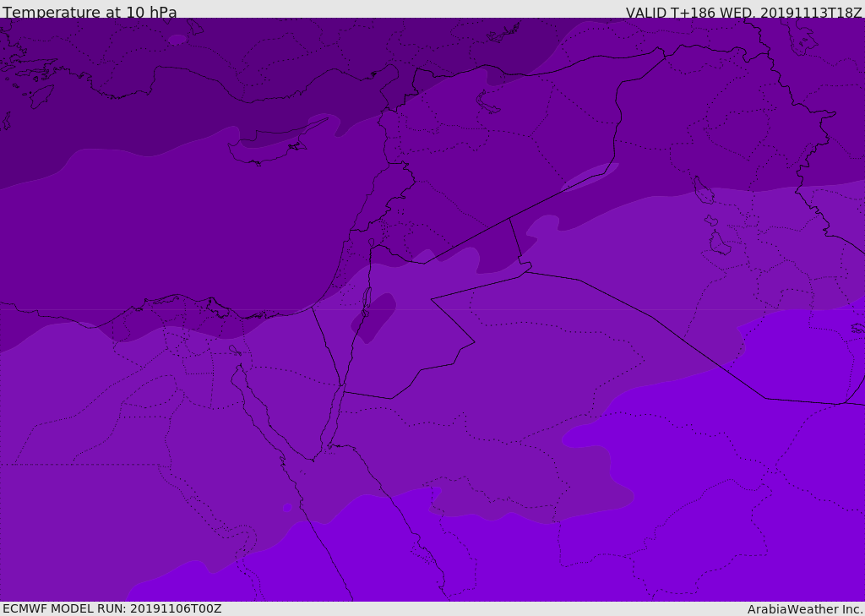Image resolution: width=865 pixels, height=616 pixels.
Task: Click the island of Cyprus on the map
Action: click(273, 144)
